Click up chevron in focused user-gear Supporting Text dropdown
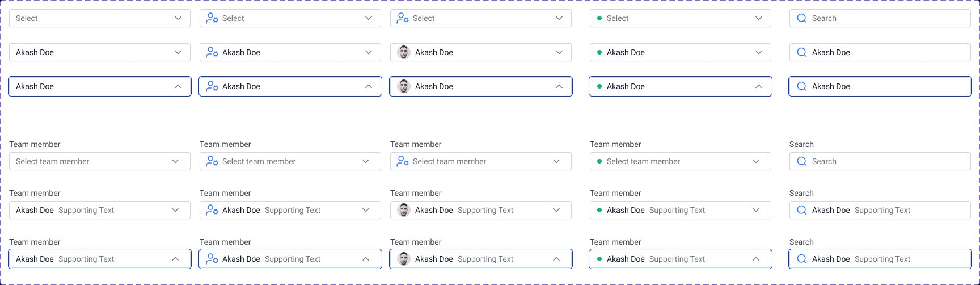This screenshot has height=285, width=980. click(x=366, y=259)
